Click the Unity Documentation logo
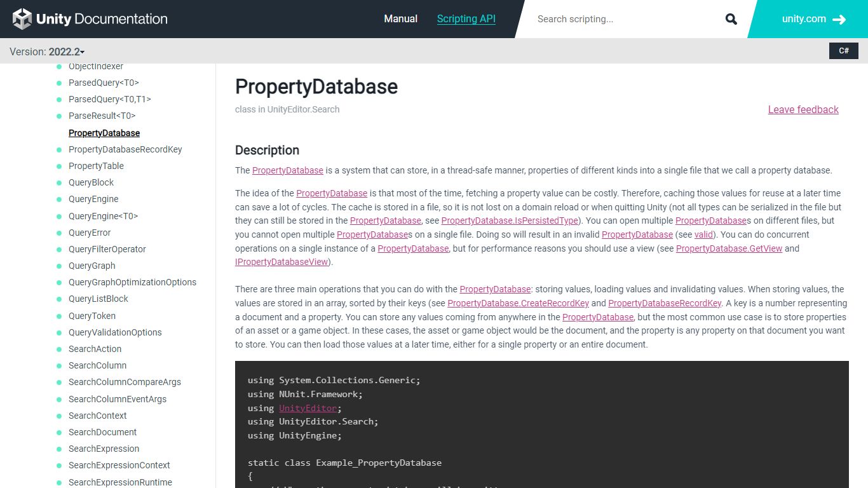 point(90,19)
